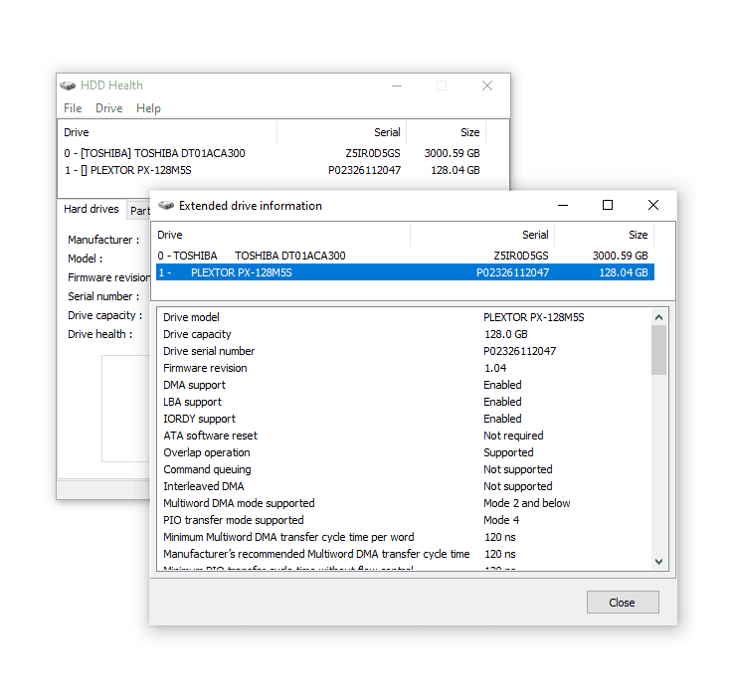This screenshot has height=700, width=733.
Task: Click the scrollbar thumb in properties list
Action: (658, 350)
